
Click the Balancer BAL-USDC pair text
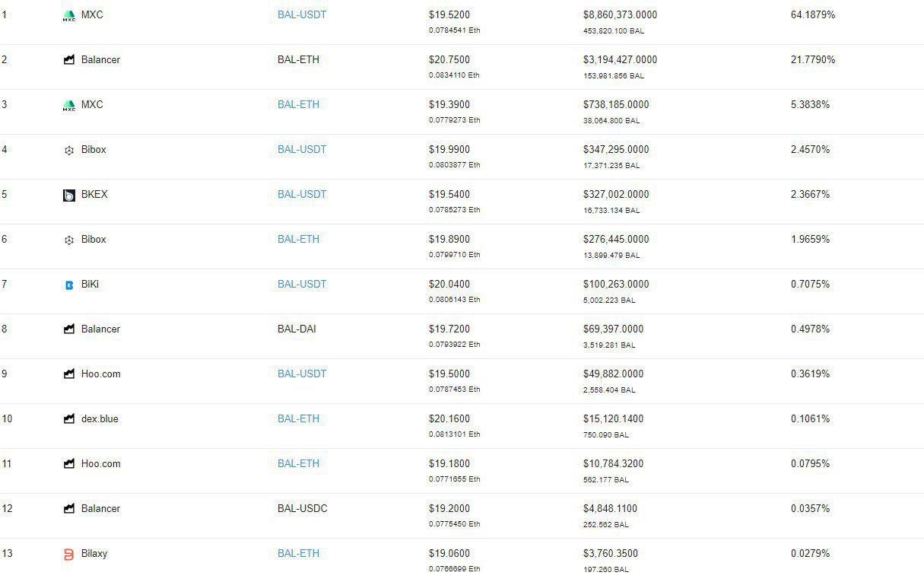pos(303,508)
